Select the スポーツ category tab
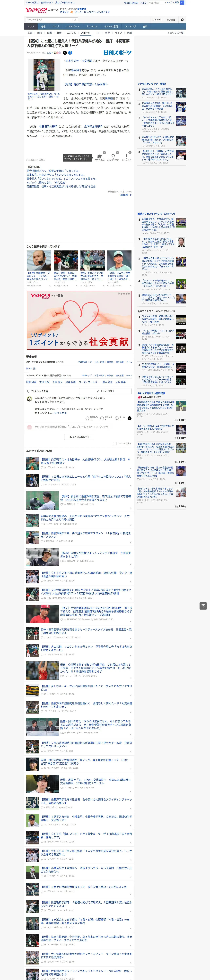The width and height of the screenshot is (210, 980). [x=86, y=33]
